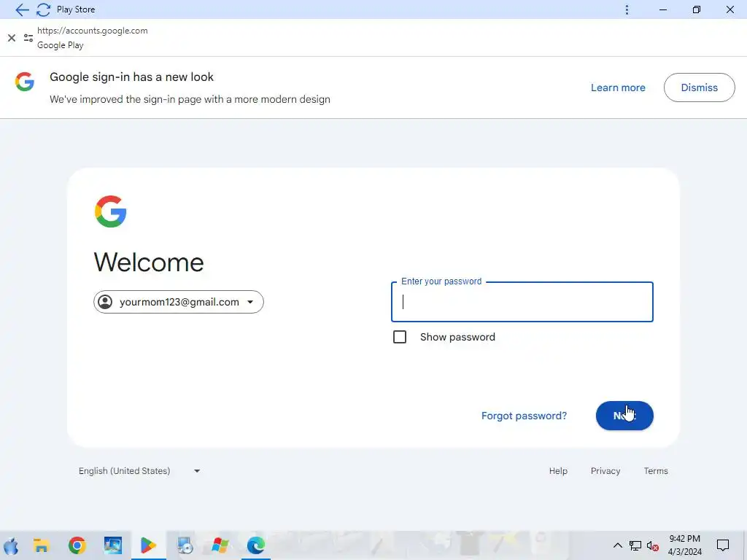This screenshot has width=747, height=560.
Task: Open the desktop picture app in taskbar
Action: (113, 545)
